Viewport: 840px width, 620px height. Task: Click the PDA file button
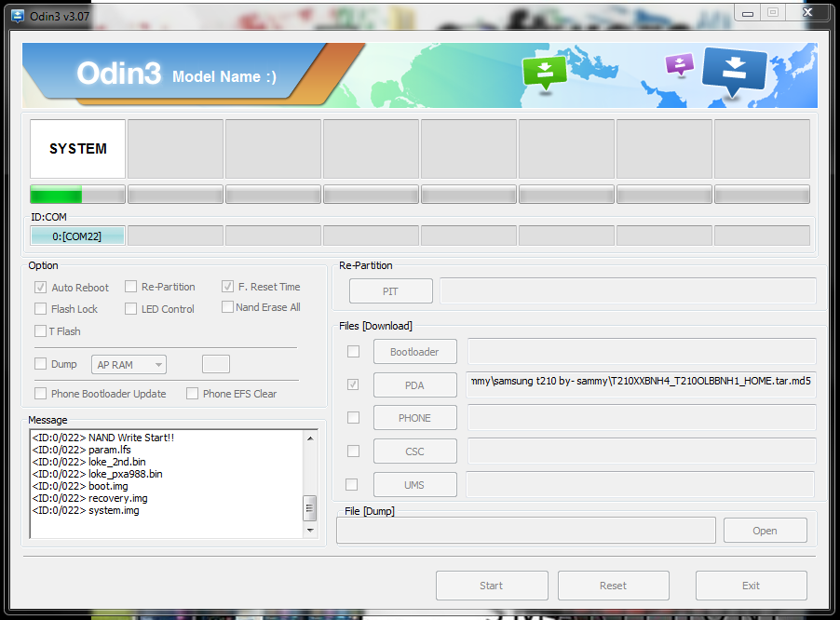pyautogui.click(x=414, y=385)
